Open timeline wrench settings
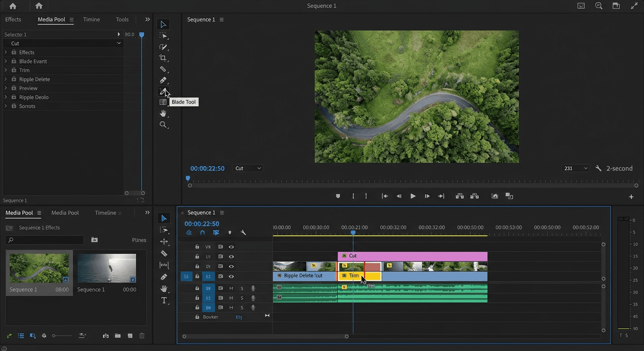The width and height of the screenshot is (644, 351). tap(243, 233)
